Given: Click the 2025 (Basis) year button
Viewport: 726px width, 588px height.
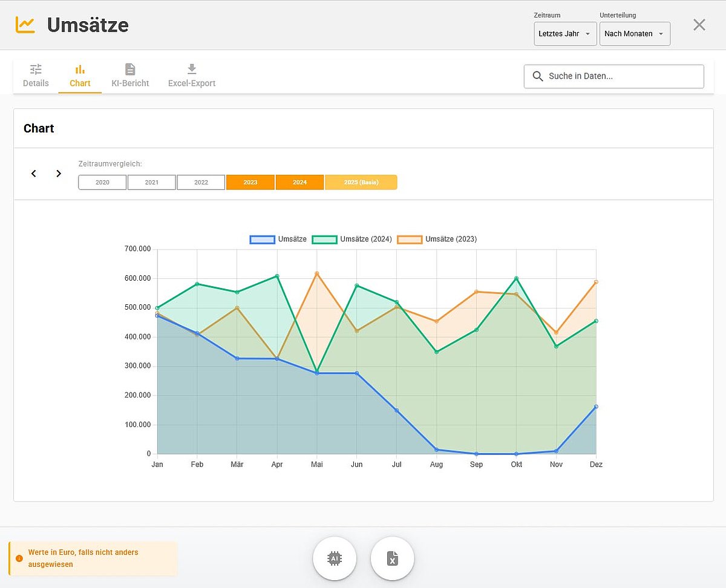Looking at the screenshot, I should (361, 182).
